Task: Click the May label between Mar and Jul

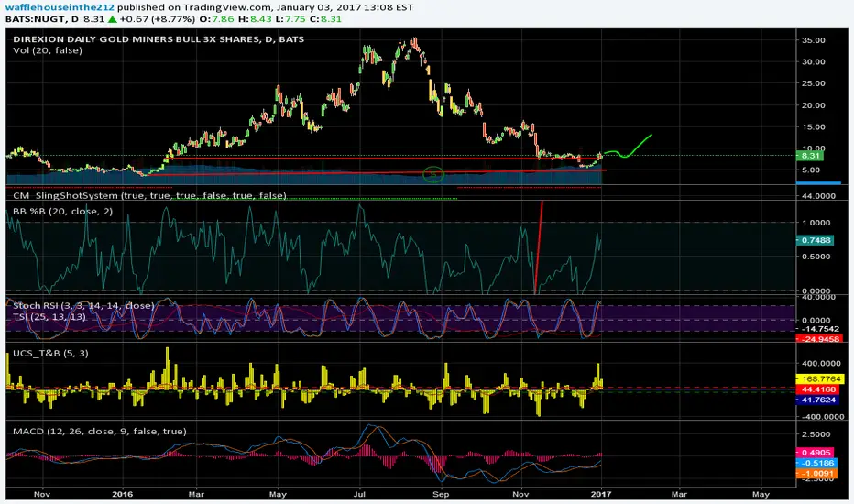Action: click(278, 494)
